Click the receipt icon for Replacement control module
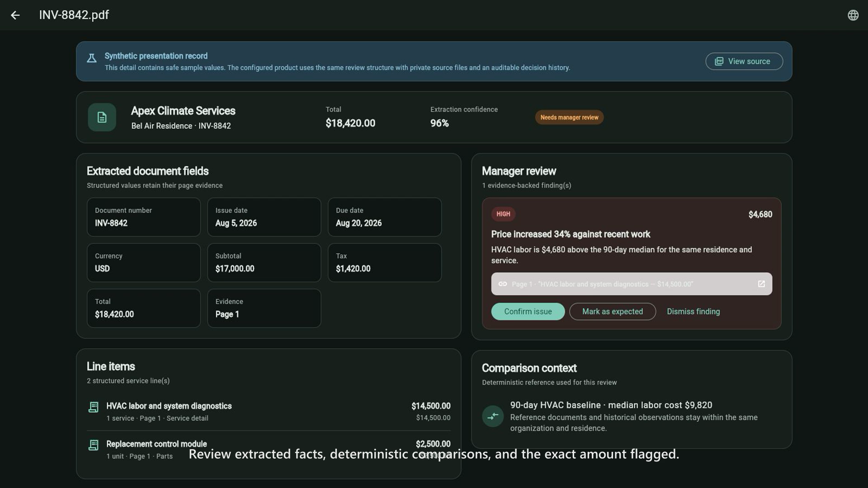Viewport: 868px width, 488px height. tap(94, 445)
